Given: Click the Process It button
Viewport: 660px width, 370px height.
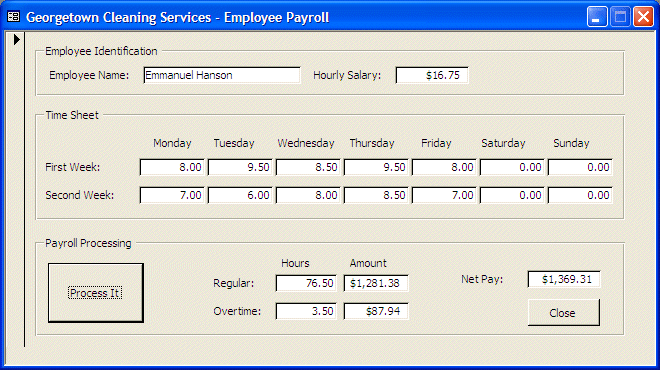Looking at the screenshot, I should 96,293.
